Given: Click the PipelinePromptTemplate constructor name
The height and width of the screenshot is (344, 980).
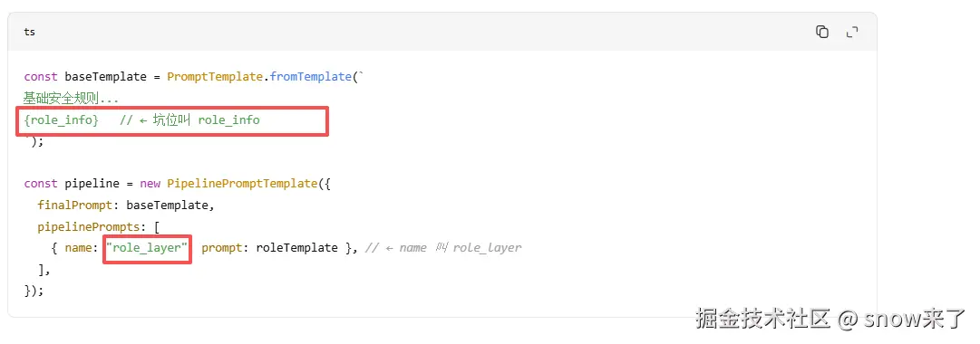Looking at the screenshot, I should click(x=241, y=184).
